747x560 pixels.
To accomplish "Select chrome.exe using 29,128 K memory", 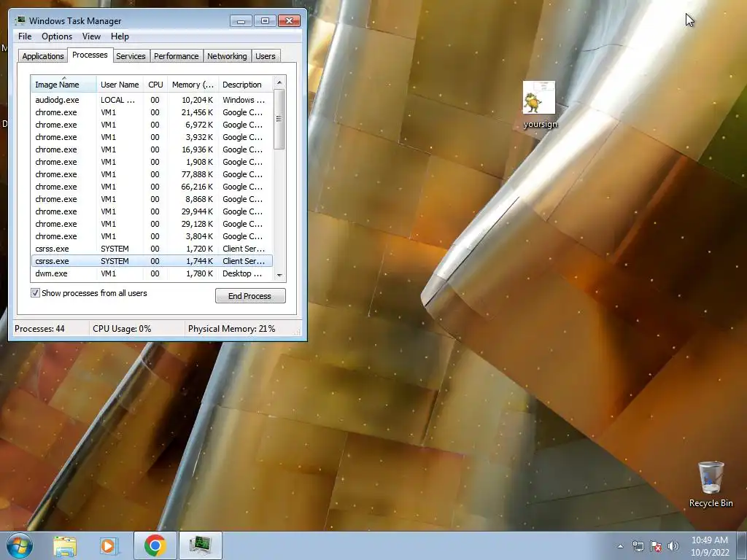I will pyautogui.click(x=152, y=224).
